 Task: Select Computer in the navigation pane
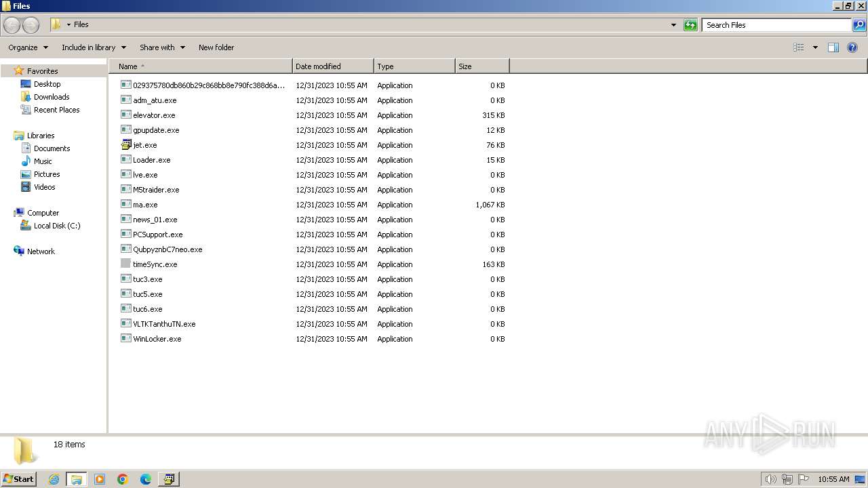click(43, 213)
